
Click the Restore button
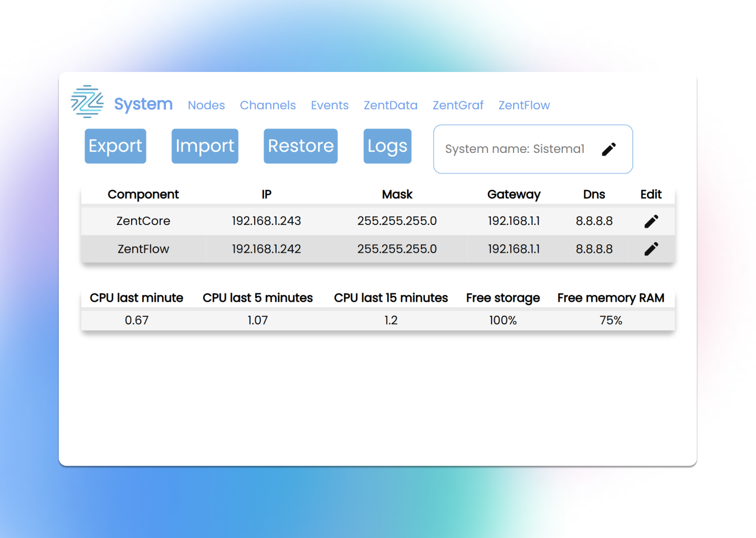tap(301, 146)
